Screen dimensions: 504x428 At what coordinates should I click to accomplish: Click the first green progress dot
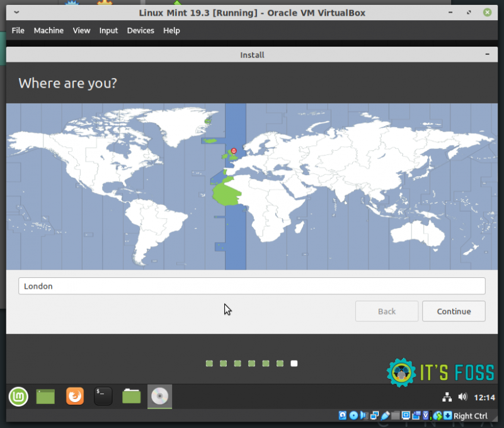(209, 363)
